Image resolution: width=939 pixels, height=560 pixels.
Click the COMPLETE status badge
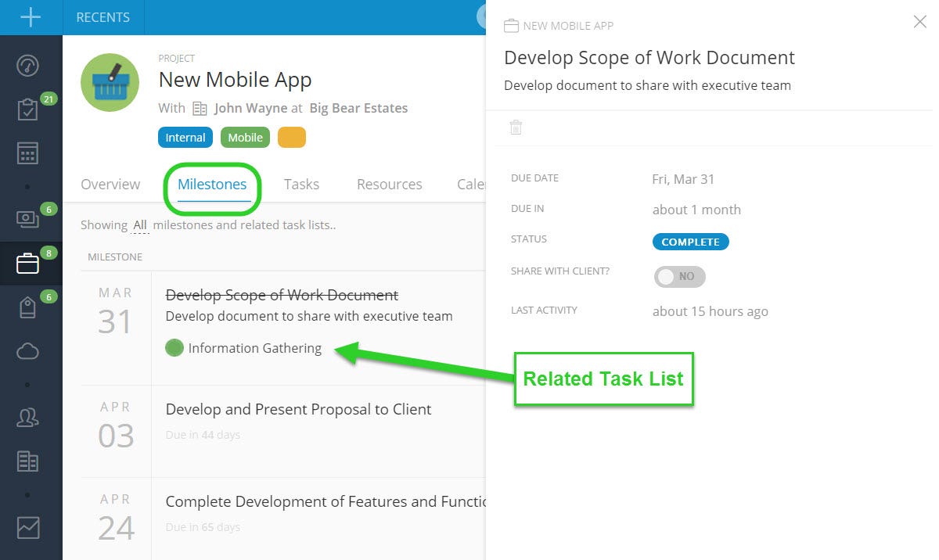click(690, 242)
